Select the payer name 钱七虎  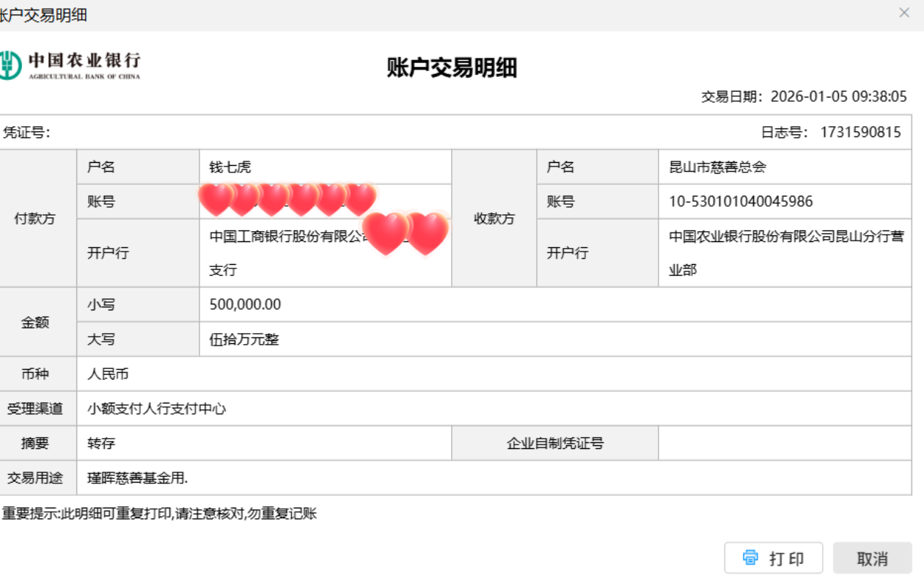pyautogui.click(x=230, y=167)
